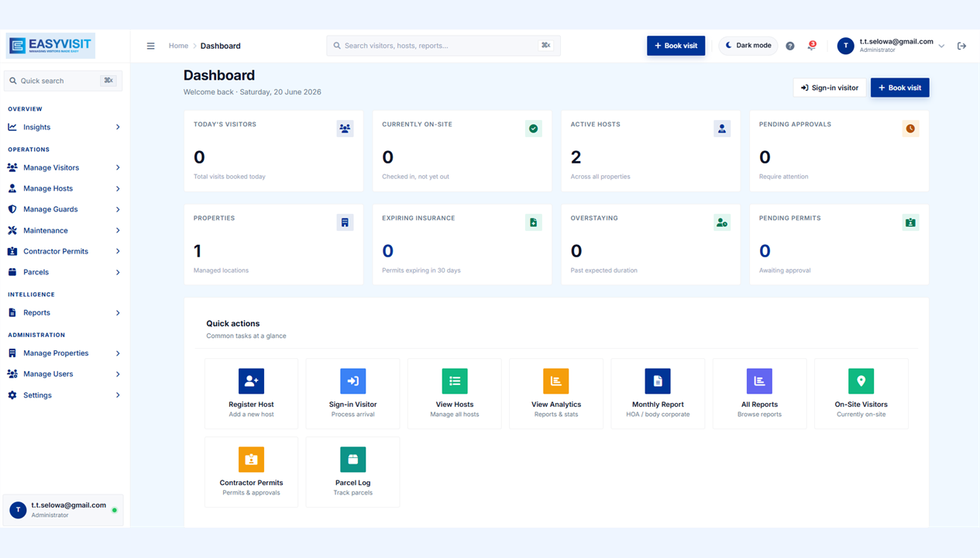Expand the Manage Visitors chevron
980x558 pixels.
[118, 167]
